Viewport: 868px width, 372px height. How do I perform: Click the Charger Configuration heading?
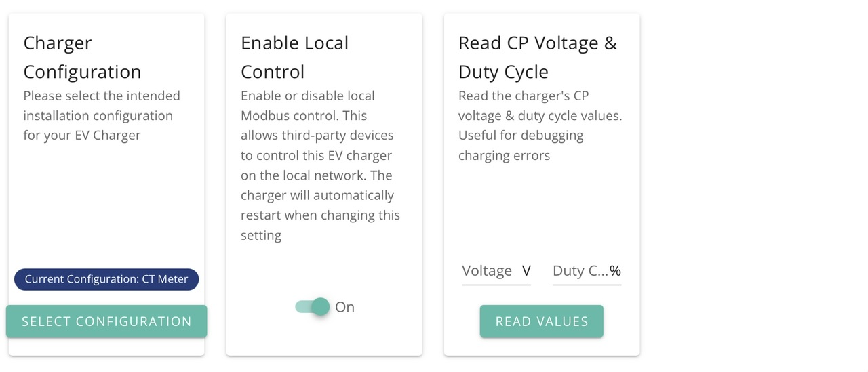tap(83, 57)
